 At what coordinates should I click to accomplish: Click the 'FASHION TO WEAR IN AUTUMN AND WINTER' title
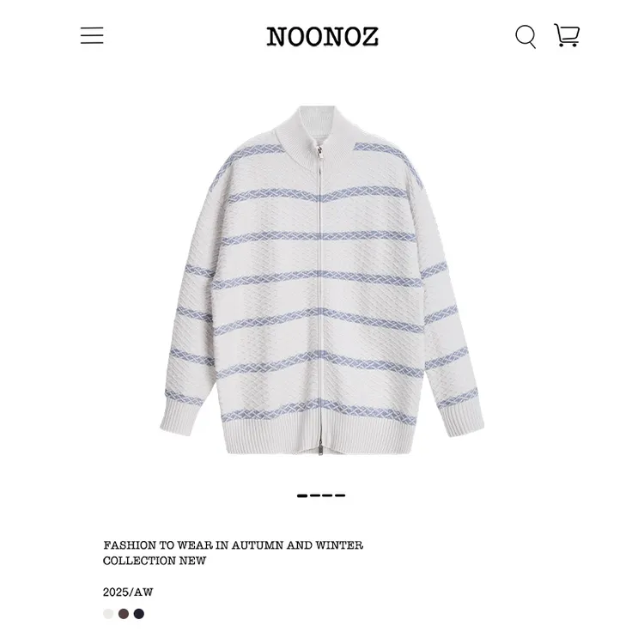234,545
